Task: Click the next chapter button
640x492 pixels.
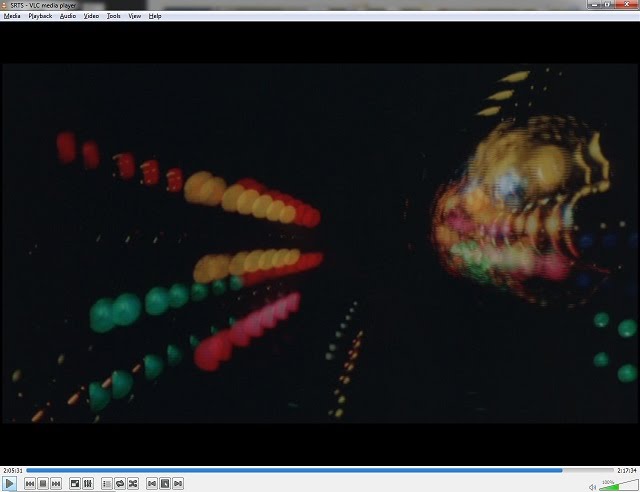Action: 178,484
